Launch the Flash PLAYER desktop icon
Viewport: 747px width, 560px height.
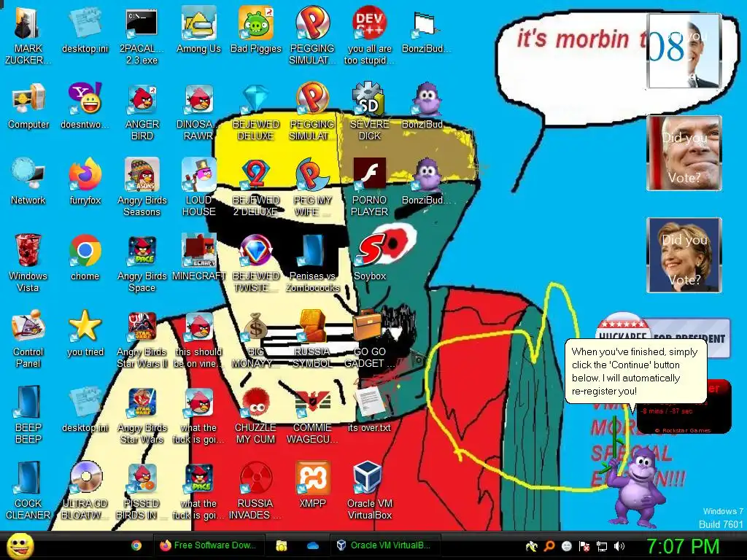pos(370,187)
